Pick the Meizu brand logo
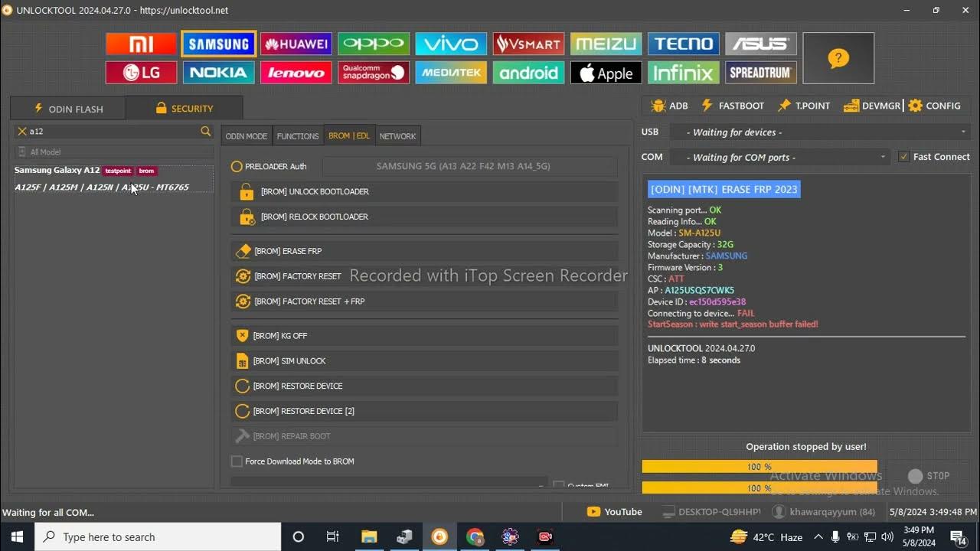The height and width of the screenshot is (551, 980). pos(606,44)
